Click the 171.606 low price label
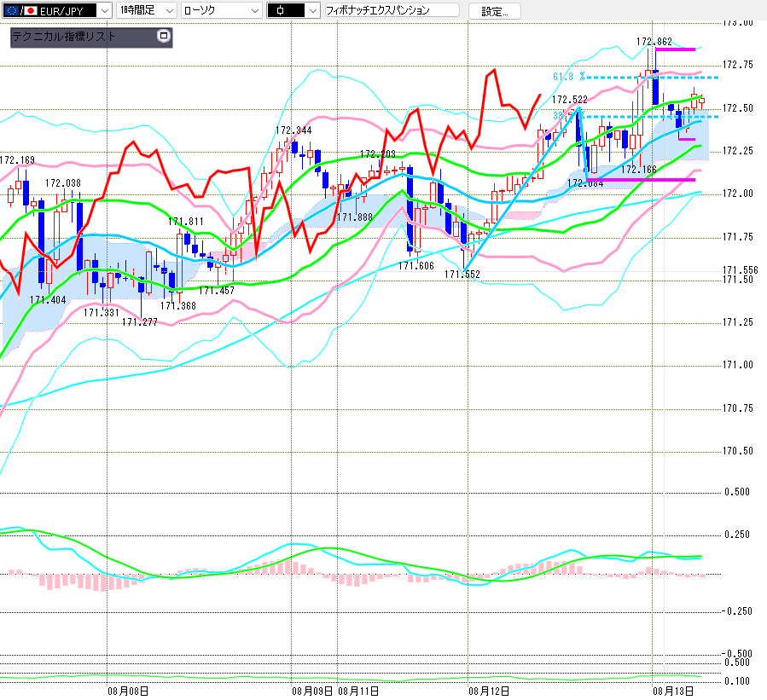767x700 pixels. [x=416, y=266]
